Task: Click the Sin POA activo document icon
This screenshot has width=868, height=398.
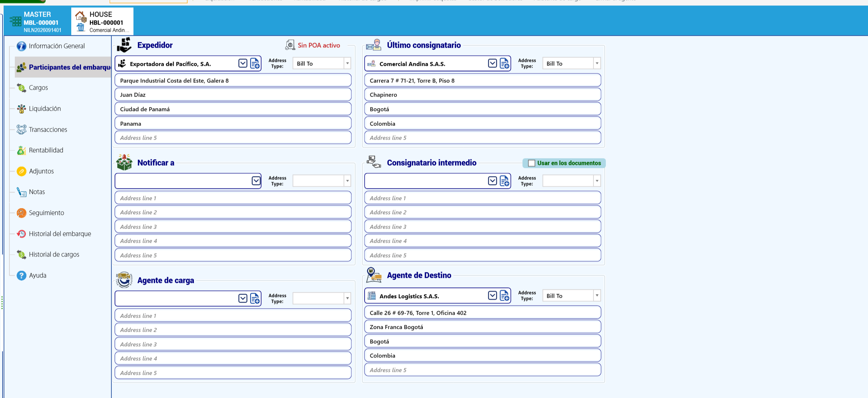Action: [x=290, y=45]
